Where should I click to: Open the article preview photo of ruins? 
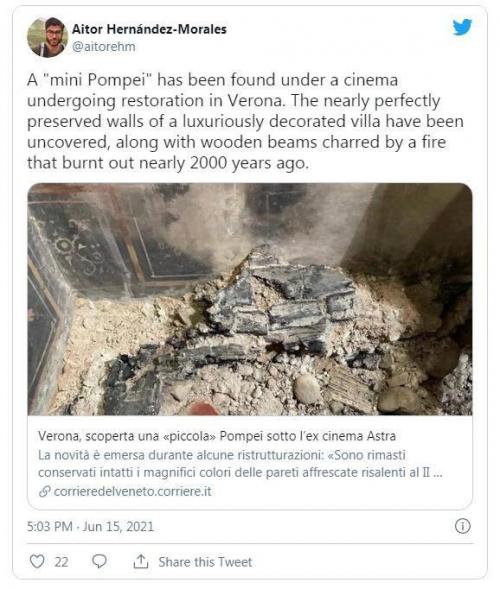[x=250, y=299]
